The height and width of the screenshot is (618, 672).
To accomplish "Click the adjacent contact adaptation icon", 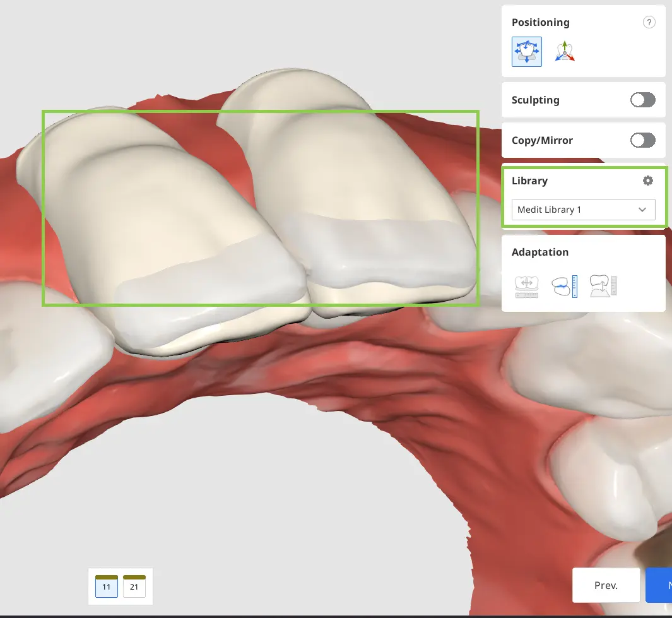I will tap(526, 287).
